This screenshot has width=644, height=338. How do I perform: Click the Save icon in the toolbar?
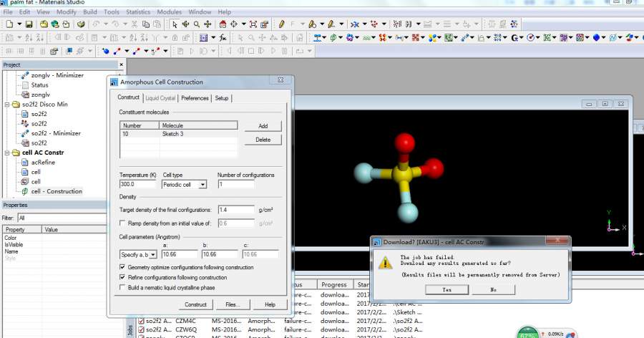29,24
